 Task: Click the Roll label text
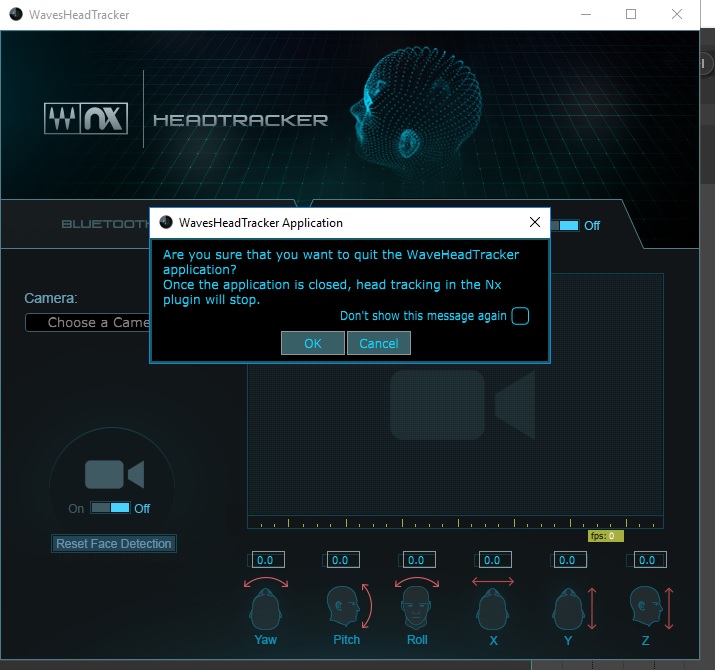pyautogui.click(x=417, y=639)
